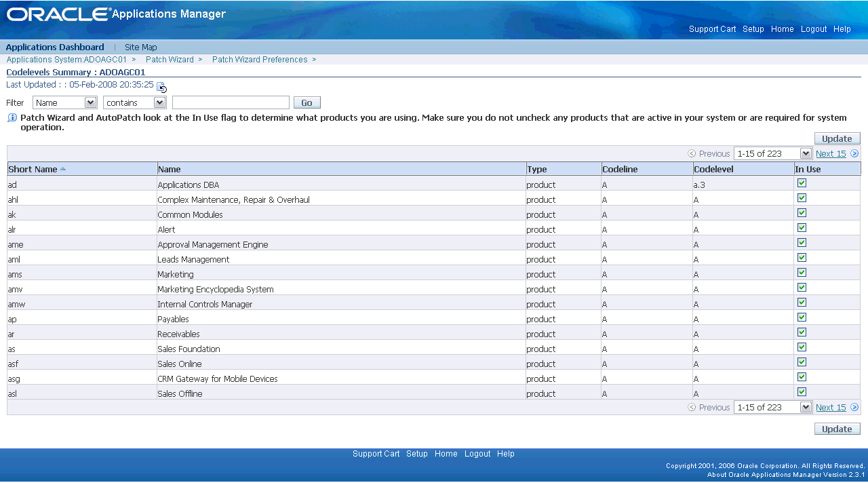
Task: Click the bottom Next arrow icon
Action: (x=854, y=408)
